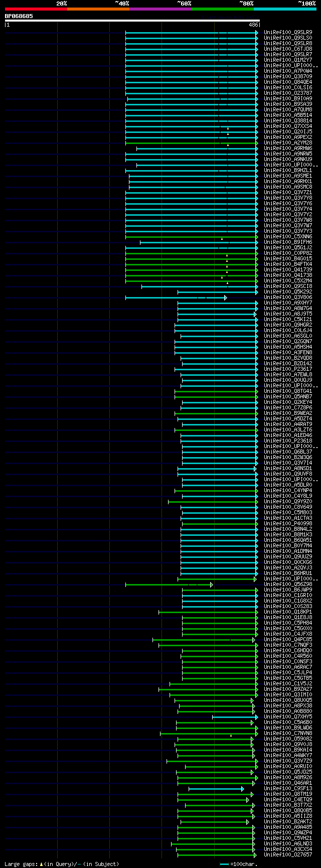Image resolution: width=321 pixels, height=868 pixels.
Task: Select hit label UniRef100_Q3V806
Action: tap(288, 298)
